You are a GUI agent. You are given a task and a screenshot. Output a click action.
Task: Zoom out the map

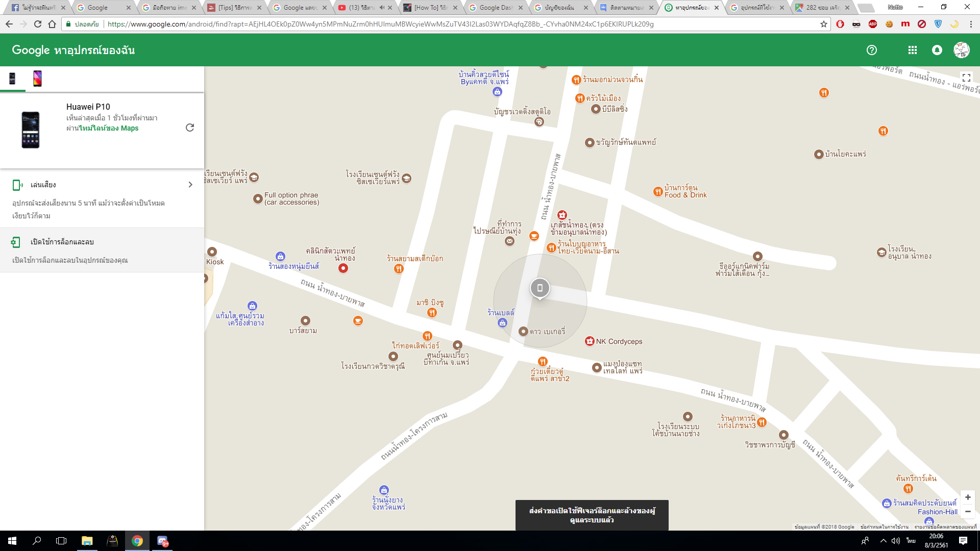tap(968, 512)
